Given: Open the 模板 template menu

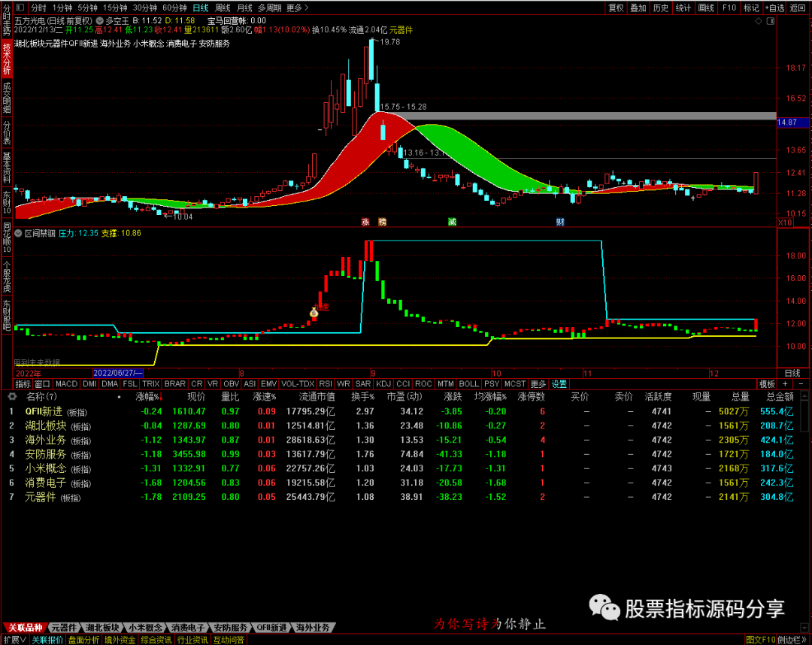Looking at the screenshot, I should [767, 384].
